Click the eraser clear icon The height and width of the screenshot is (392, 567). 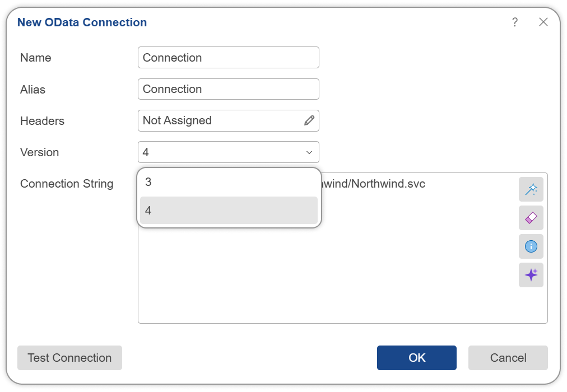pos(531,218)
